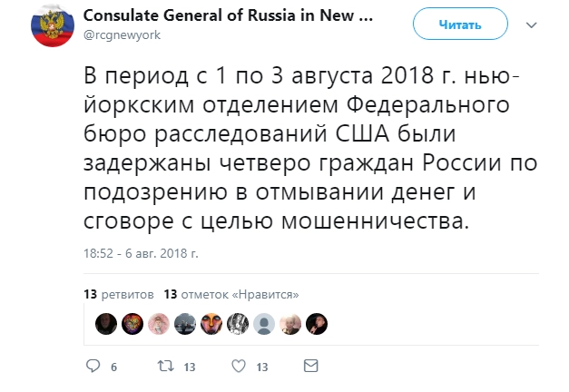This screenshot has width=569, height=392.
Task: Open the orange mask-face liker avatar
Action: [x=211, y=323]
